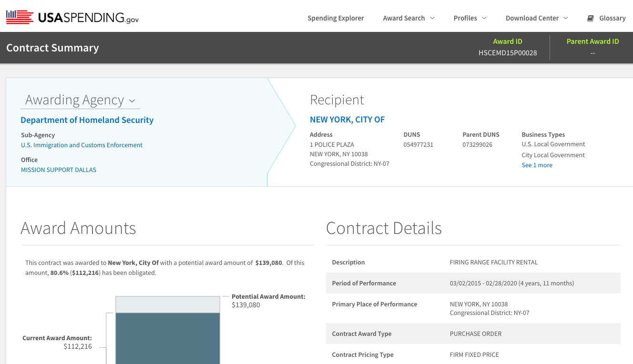This screenshot has width=633, height=364.
Task: Toggle the Awarding Agency dropdown
Action: pyautogui.click(x=80, y=100)
